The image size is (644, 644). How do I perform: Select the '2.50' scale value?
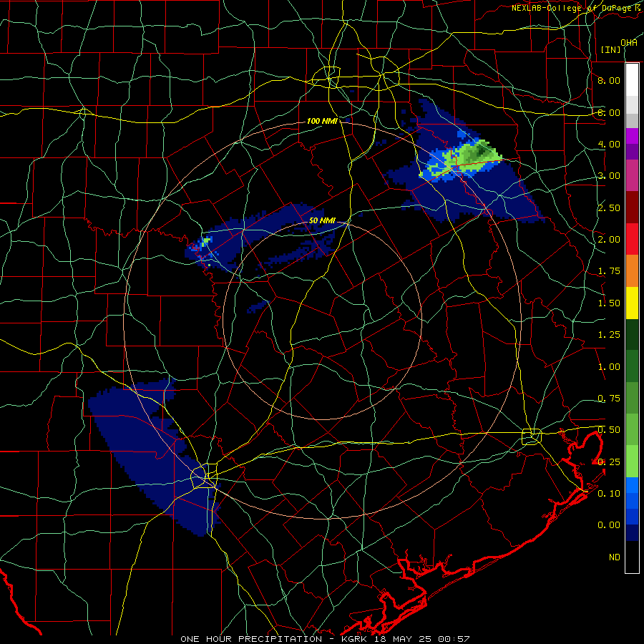click(609, 208)
